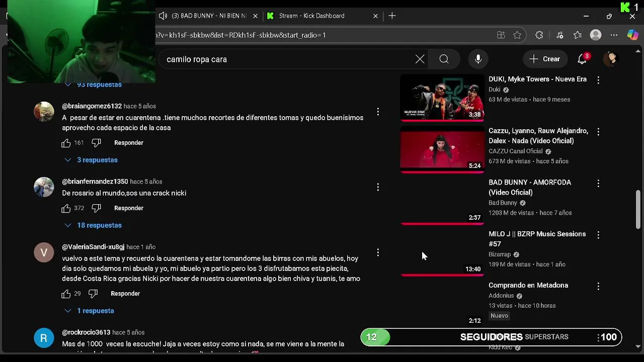Open options menu for ValeriaSandi-xu8gj's comment
This screenshot has width=644, height=362.
pos(378,252)
